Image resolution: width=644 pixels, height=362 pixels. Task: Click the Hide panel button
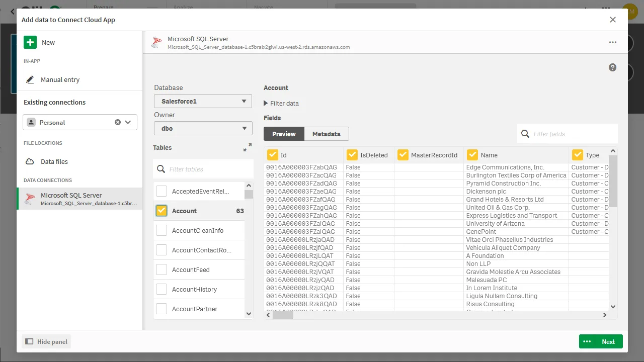tap(46, 341)
